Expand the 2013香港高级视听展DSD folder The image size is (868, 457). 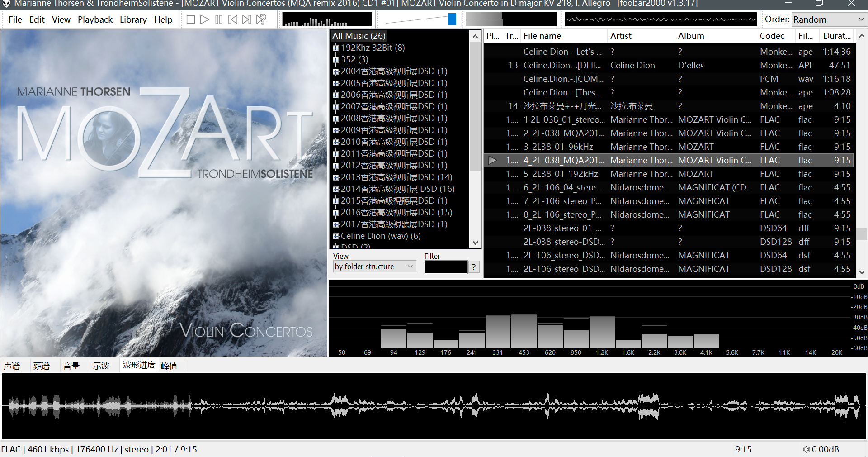pos(335,177)
